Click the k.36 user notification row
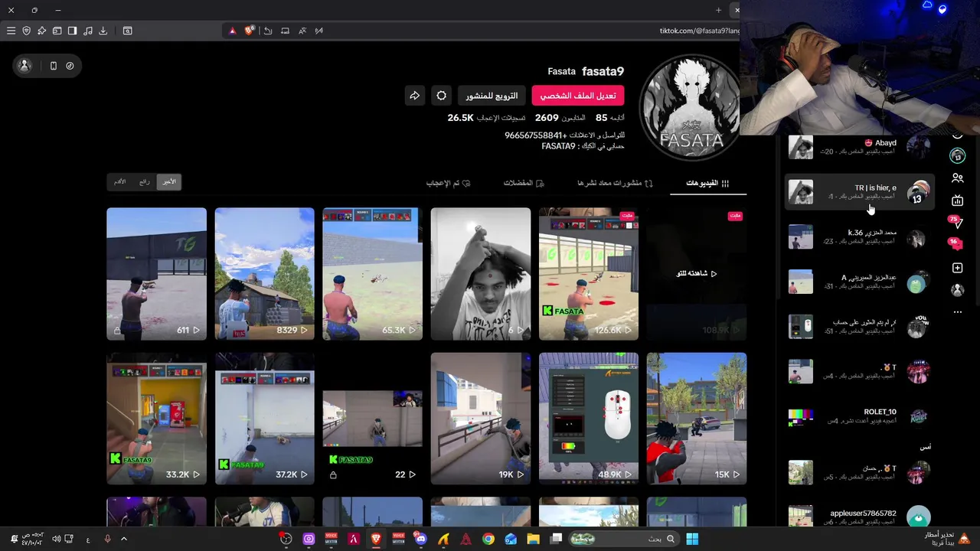Screen dimensions: 980x551 click(x=859, y=236)
